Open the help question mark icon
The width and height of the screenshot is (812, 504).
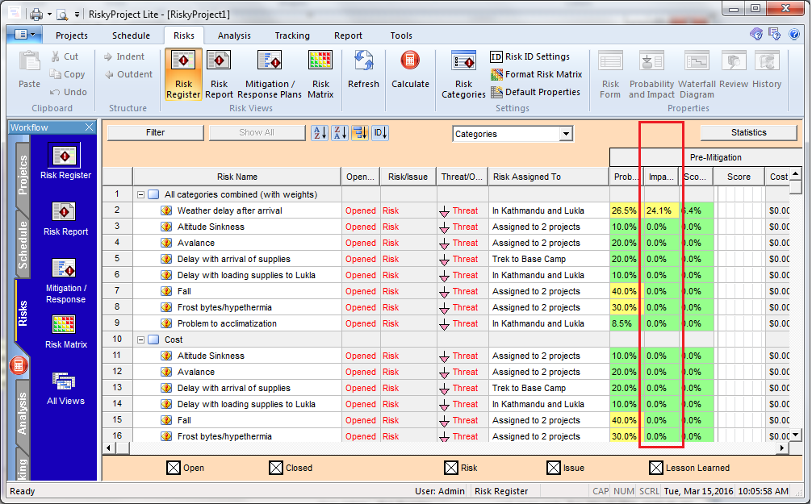pos(794,34)
